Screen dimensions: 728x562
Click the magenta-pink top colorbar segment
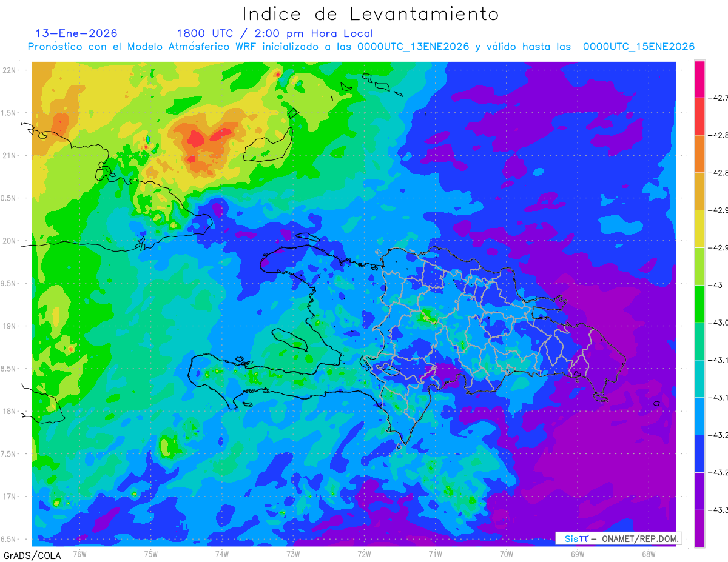click(x=699, y=79)
